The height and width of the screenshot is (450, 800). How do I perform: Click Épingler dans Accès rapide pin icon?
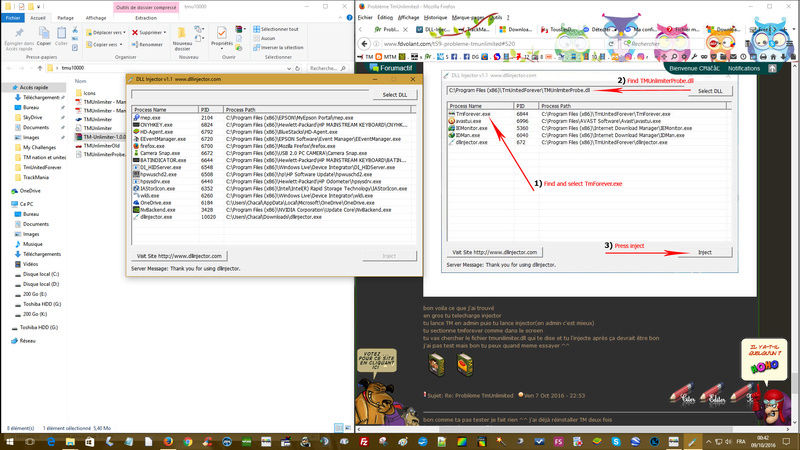click(x=19, y=34)
